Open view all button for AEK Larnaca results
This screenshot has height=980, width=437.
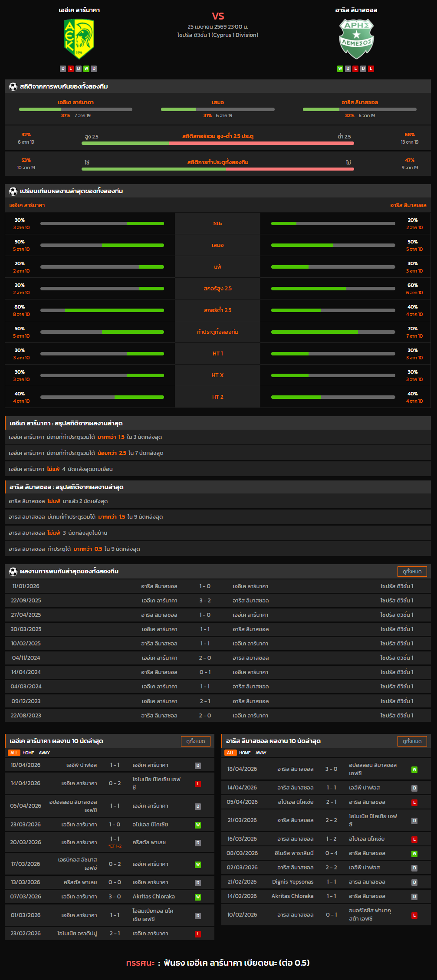195,741
